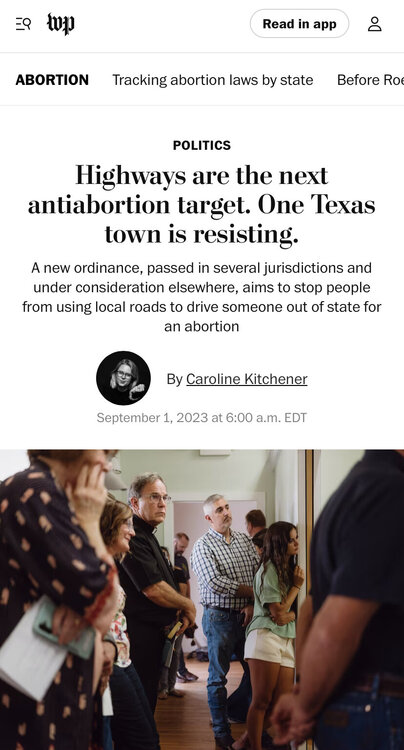The height and width of the screenshot is (750, 404).
Task: Open the lead article photo
Action: pos(202,600)
